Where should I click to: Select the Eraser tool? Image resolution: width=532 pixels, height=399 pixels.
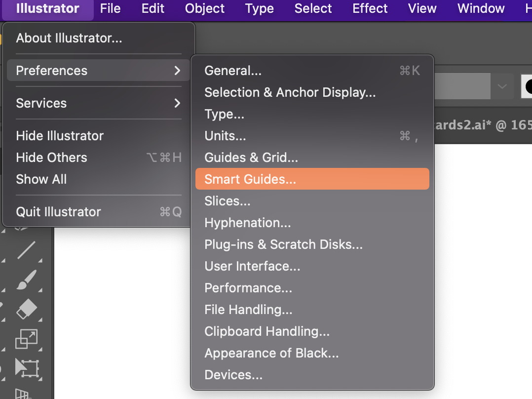(26, 310)
